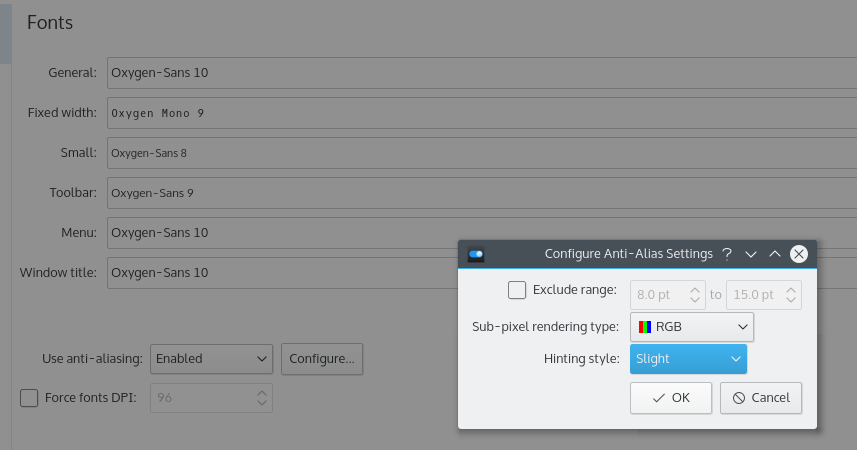This screenshot has height=450, width=857.
Task: Open the Sub-pixel rendering type RGB dropdown
Action: pyautogui.click(x=691, y=327)
